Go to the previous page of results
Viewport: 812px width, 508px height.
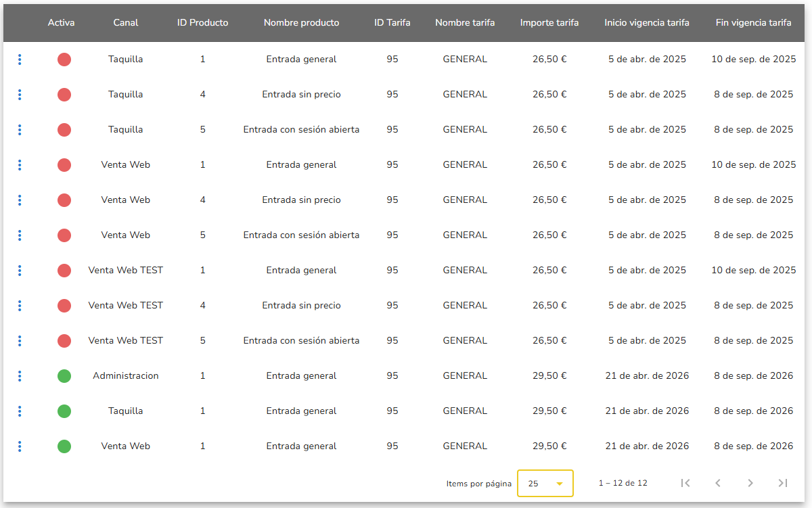tap(718, 483)
